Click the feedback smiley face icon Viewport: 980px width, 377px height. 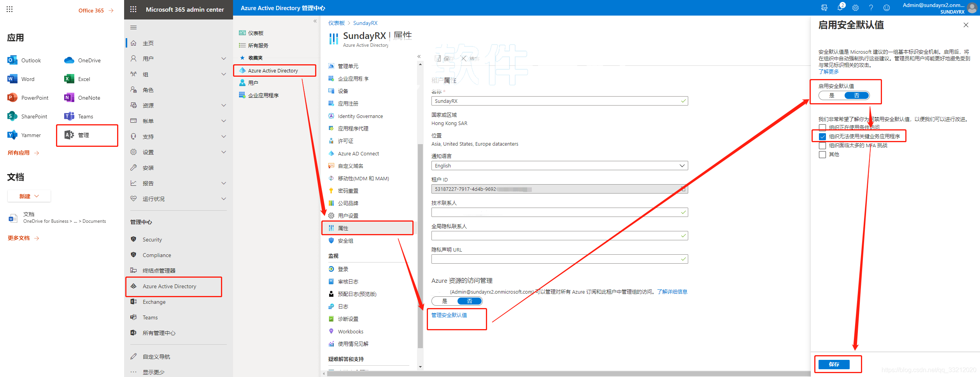[x=887, y=8]
